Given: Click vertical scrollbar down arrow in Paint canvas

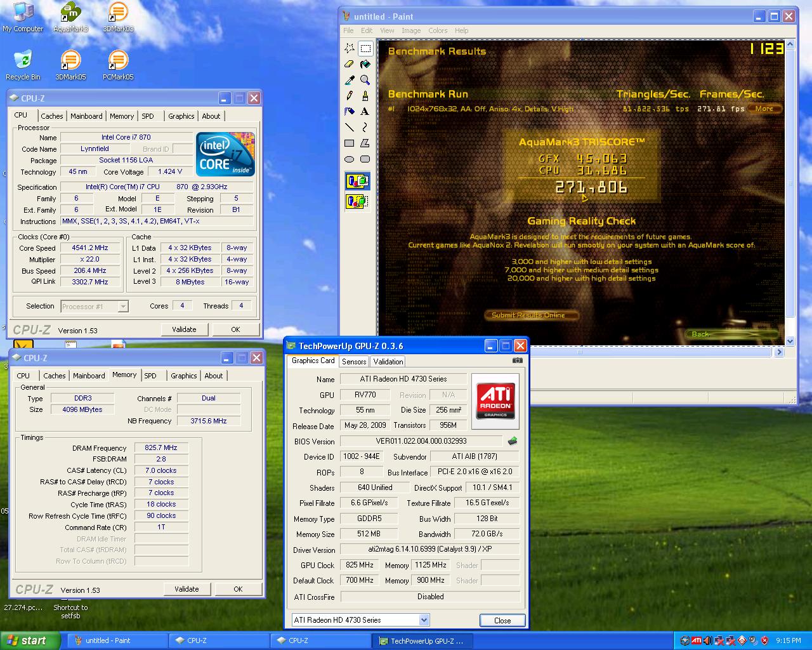Looking at the screenshot, I should [x=790, y=342].
